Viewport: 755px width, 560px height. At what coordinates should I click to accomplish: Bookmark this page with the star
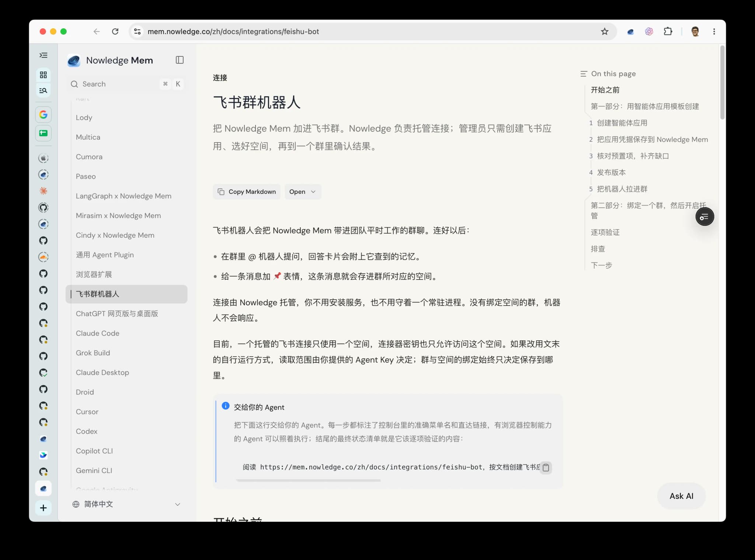tap(605, 32)
